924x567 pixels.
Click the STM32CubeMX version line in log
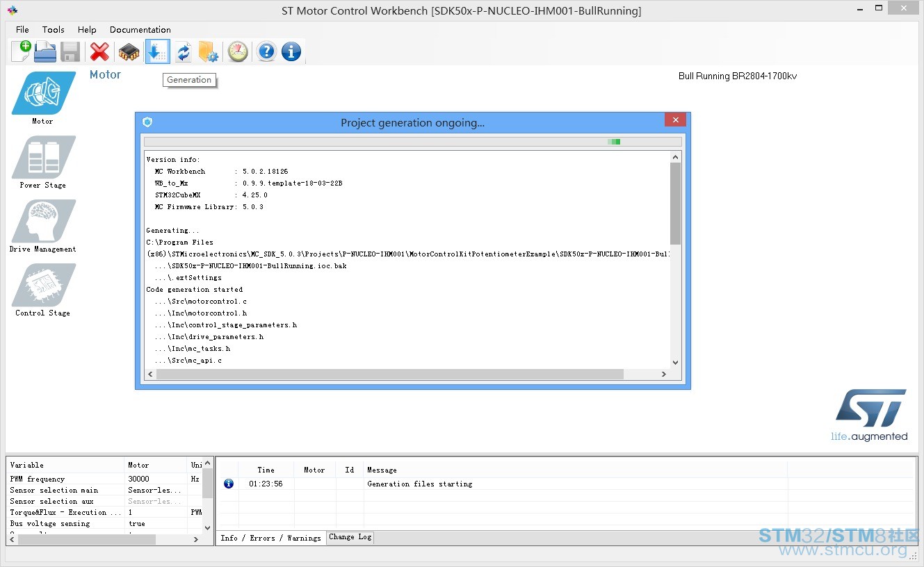tap(211, 195)
